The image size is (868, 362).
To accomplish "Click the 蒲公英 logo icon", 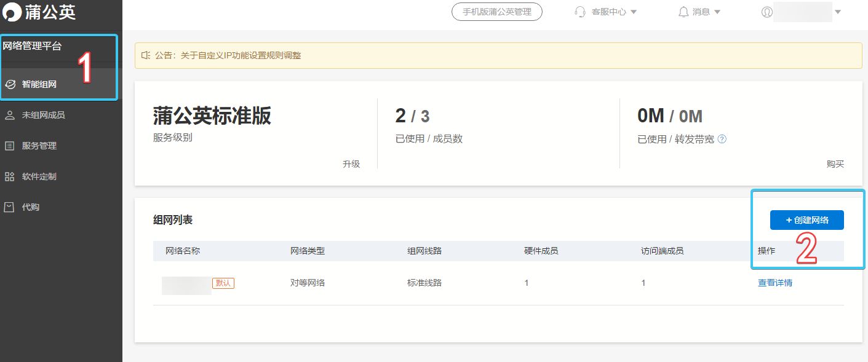I will tap(11, 11).
